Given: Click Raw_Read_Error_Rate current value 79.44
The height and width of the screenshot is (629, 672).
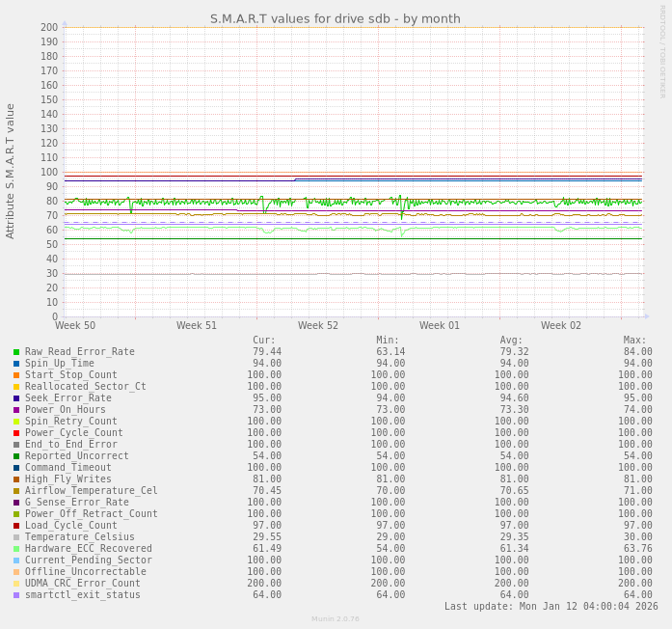Looking at the screenshot, I should click(267, 351).
